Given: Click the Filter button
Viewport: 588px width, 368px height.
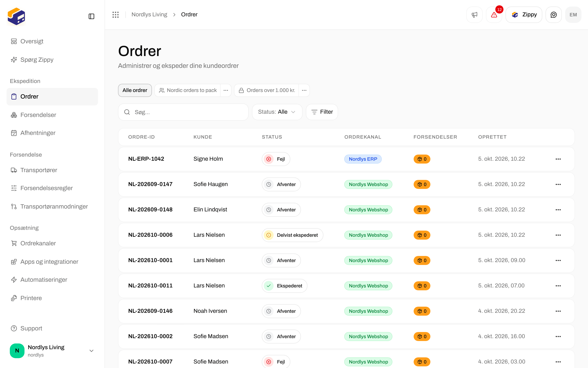Looking at the screenshot, I should tap(322, 112).
